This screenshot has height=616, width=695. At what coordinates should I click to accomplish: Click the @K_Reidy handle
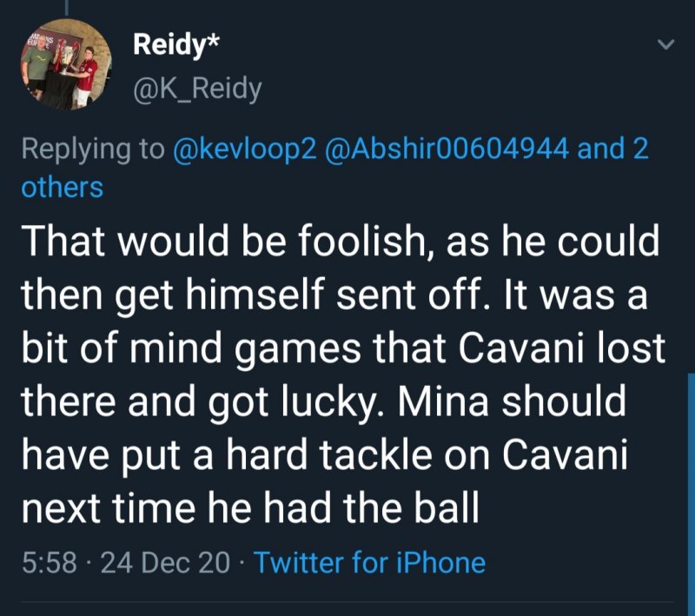click(196, 87)
